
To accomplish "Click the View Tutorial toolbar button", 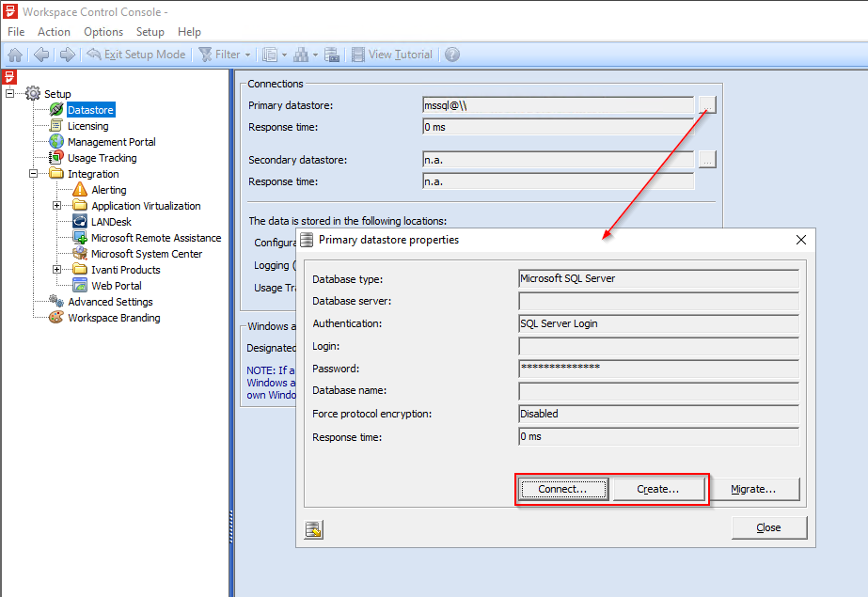I will coord(392,54).
